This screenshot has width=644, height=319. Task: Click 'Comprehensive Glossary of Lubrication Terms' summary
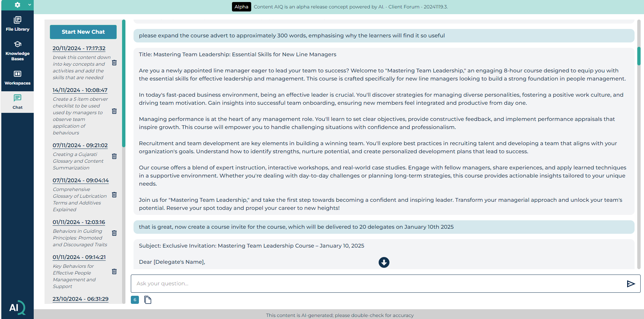pos(80,199)
